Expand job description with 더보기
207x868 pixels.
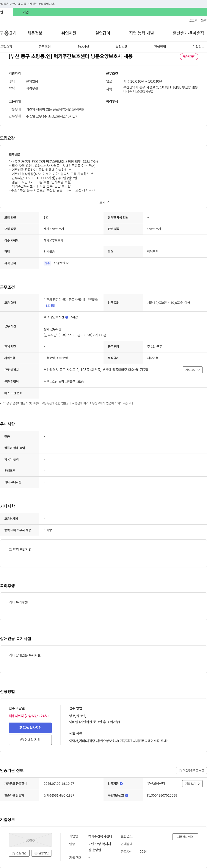(x=103, y=202)
